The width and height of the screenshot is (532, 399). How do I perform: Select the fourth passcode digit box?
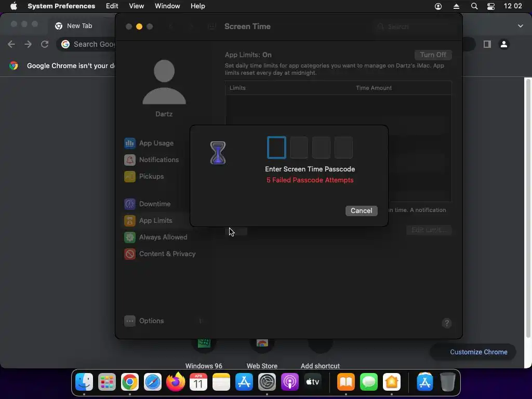(344, 148)
